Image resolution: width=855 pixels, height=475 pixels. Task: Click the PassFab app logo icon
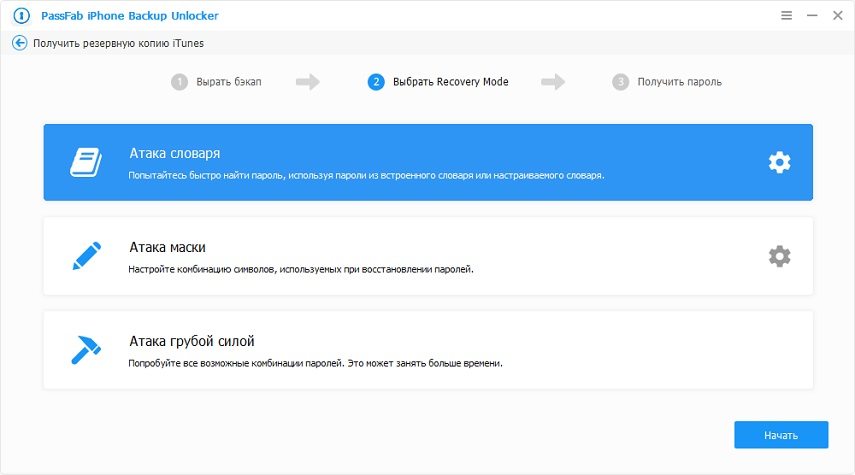click(19, 16)
